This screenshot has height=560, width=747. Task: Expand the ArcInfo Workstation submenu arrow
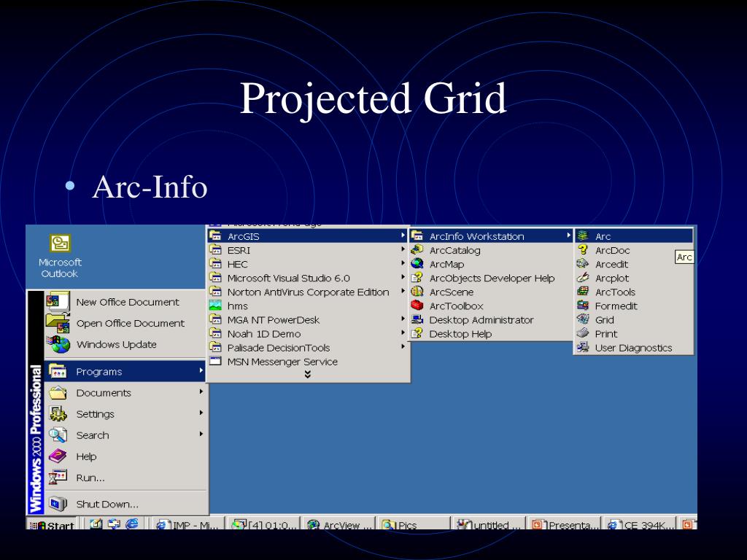[569, 236]
